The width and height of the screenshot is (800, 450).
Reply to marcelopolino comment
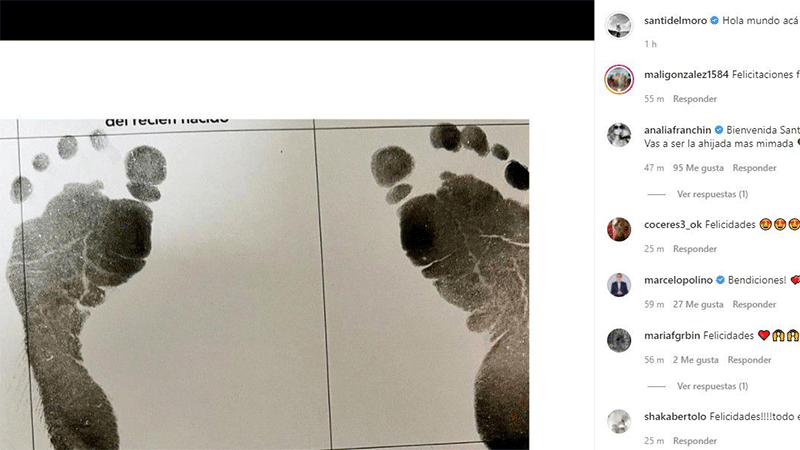(754, 304)
